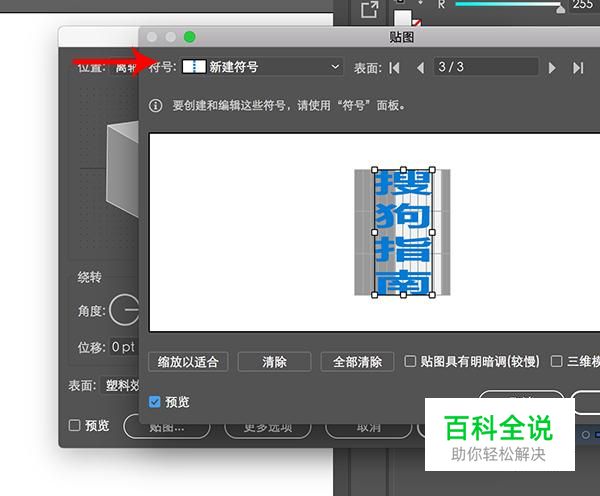Viewport: 600px width, 496px height.
Task: Jump to last surface arrow
Action: click(x=578, y=68)
